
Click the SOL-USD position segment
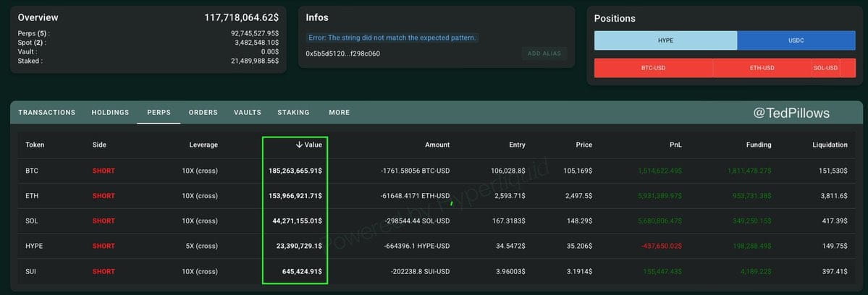pos(825,68)
